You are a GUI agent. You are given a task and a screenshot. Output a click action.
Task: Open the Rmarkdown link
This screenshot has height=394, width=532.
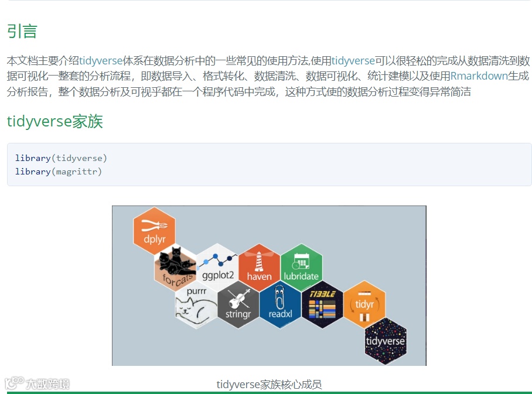(x=479, y=76)
